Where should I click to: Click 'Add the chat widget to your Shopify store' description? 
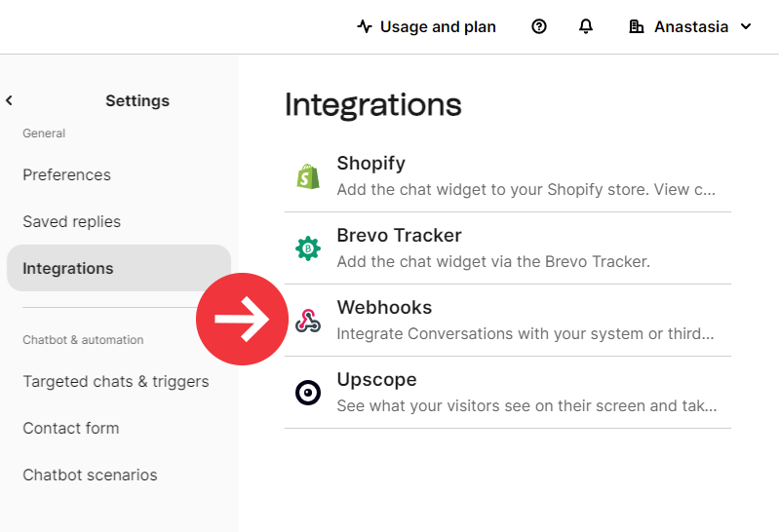tap(526, 189)
